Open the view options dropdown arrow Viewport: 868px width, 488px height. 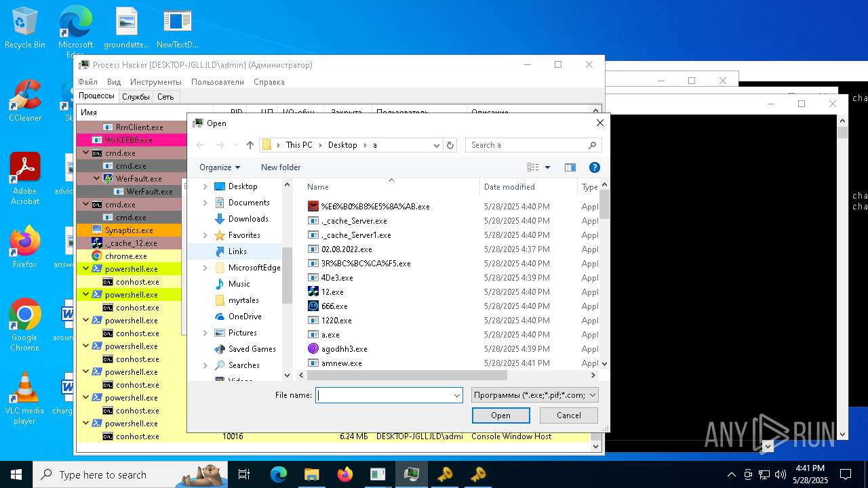pyautogui.click(x=547, y=167)
